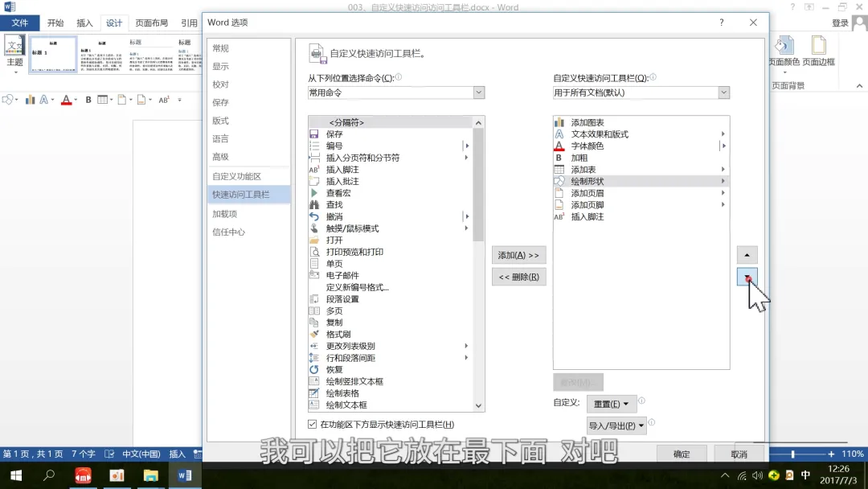Click the Email command icon

point(314,275)
